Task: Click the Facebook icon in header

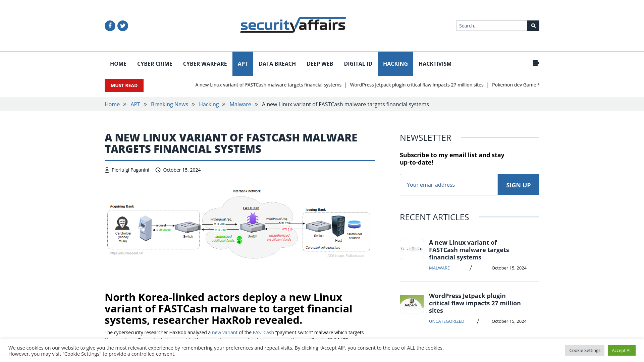Action: coord(110,25)
